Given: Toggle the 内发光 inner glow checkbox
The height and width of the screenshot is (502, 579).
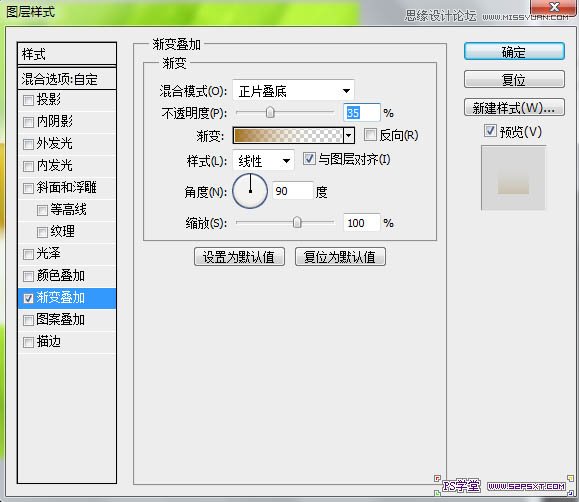Looking at the screenshot, I should coord(28,166).
